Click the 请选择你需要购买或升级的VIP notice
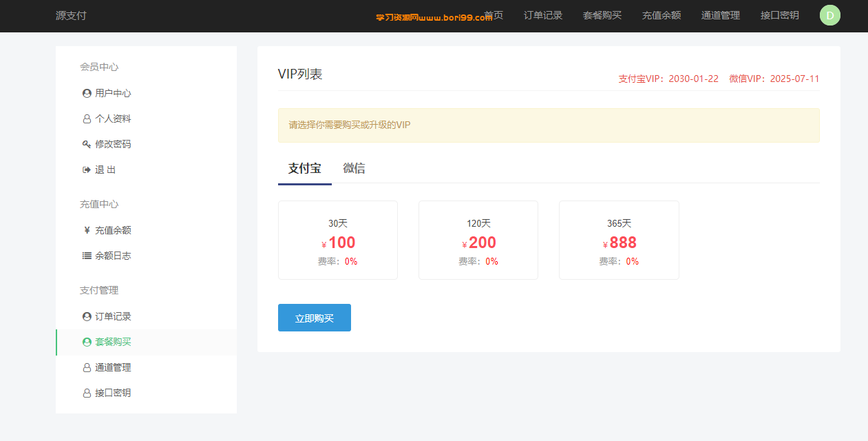This screenshot has width=868, height=441. tap(549, 125)
